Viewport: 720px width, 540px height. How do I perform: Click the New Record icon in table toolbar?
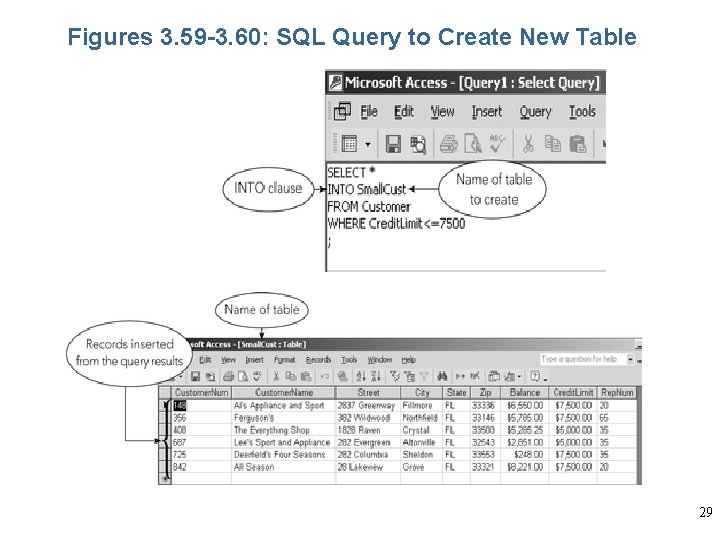point(460,377)
